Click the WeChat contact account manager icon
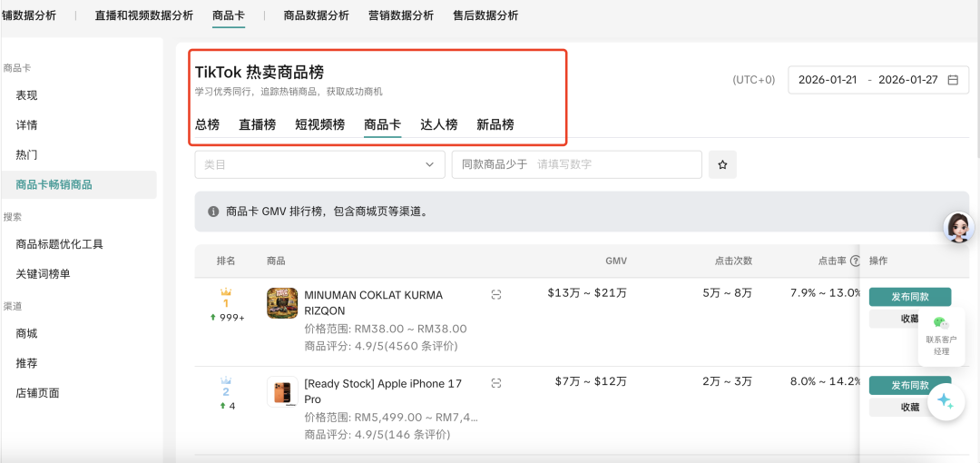The width and height of the screenshot is (980, 463). click(x=941, y=323)
